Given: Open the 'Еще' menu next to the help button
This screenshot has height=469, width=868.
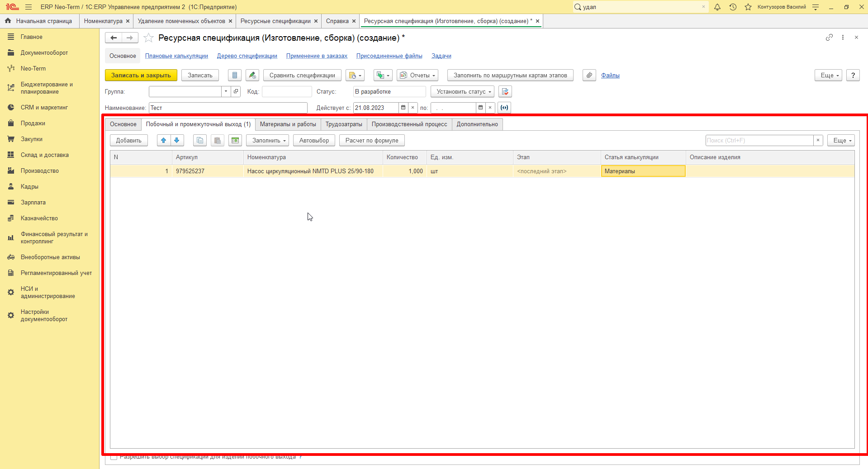Looking at the screenshot, I should 828,75.
